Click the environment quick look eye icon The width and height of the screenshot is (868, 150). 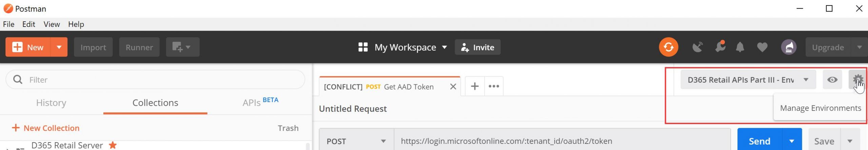point(832,80)
